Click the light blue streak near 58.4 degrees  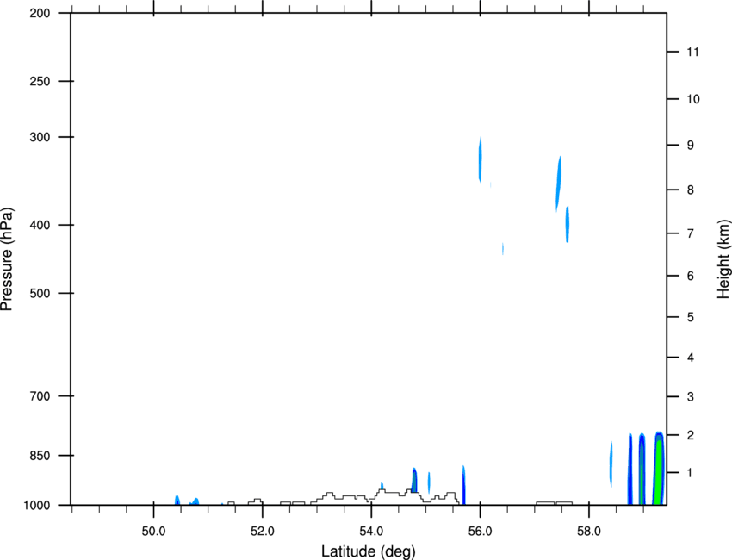coord(611,464)
